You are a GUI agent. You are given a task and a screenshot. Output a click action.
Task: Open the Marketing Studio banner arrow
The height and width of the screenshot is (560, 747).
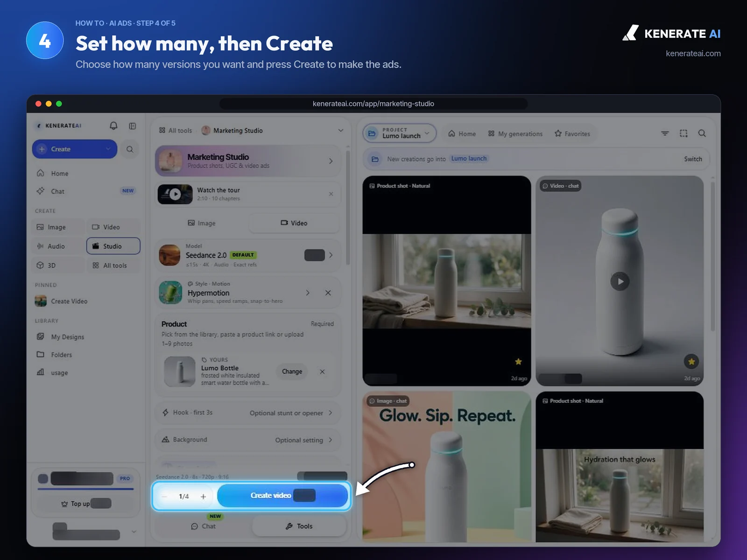point(331,161)
